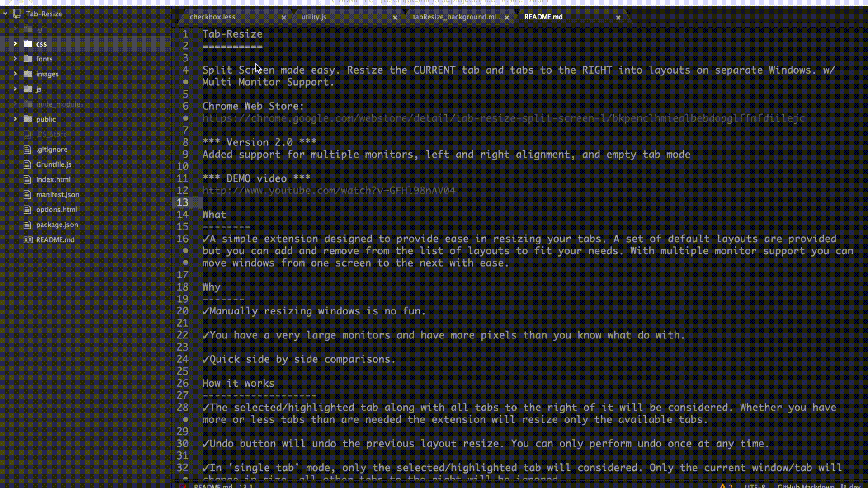Expand the fonts folder

15,59
